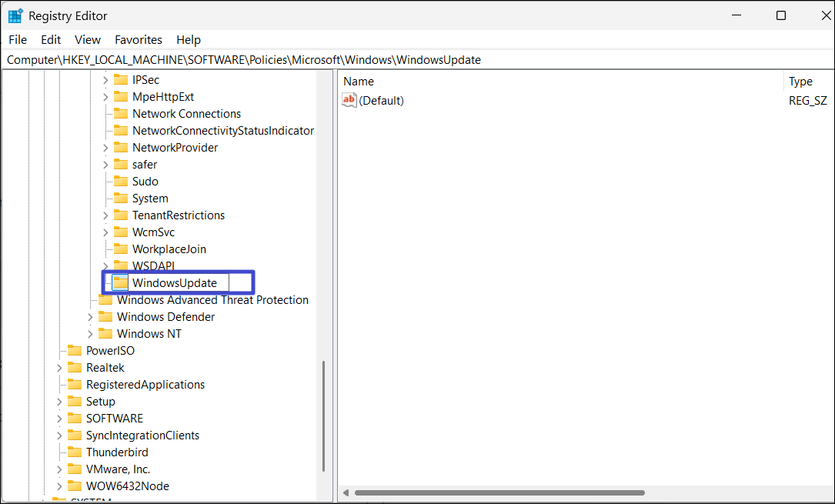Select the WOW6432Node folder icon

pos(75,486)
